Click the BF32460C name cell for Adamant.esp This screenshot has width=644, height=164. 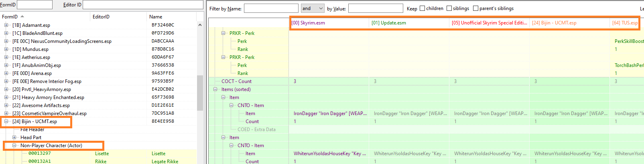[163, 25]
